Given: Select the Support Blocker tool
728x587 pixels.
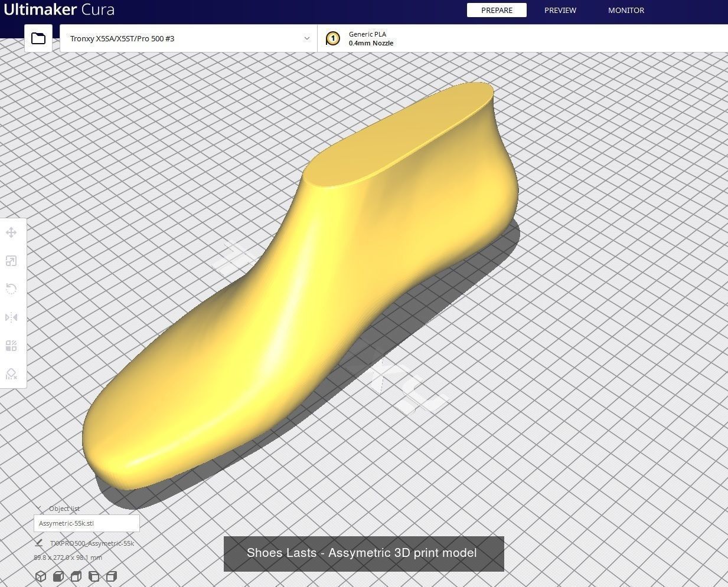Looking at the screenshot, I should pyautogui.click(x=11, y=374).
